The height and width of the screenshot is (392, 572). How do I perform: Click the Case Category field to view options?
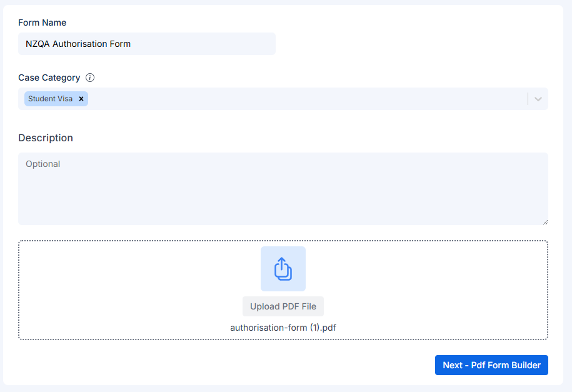(281, 99)
